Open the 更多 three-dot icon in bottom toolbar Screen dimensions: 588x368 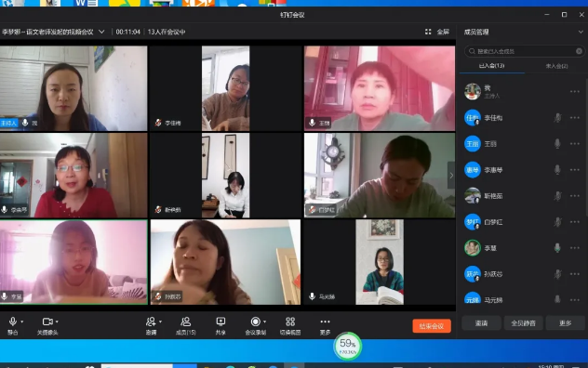click(x=325, y=322)
